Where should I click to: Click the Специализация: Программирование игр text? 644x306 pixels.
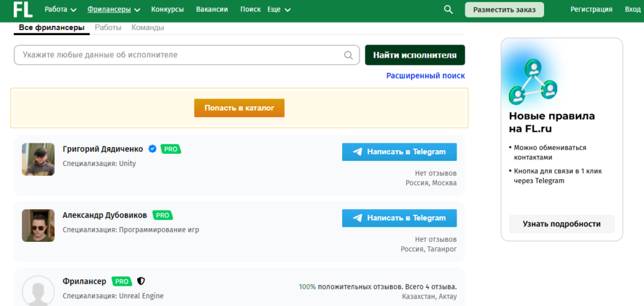tap(131, 230)
